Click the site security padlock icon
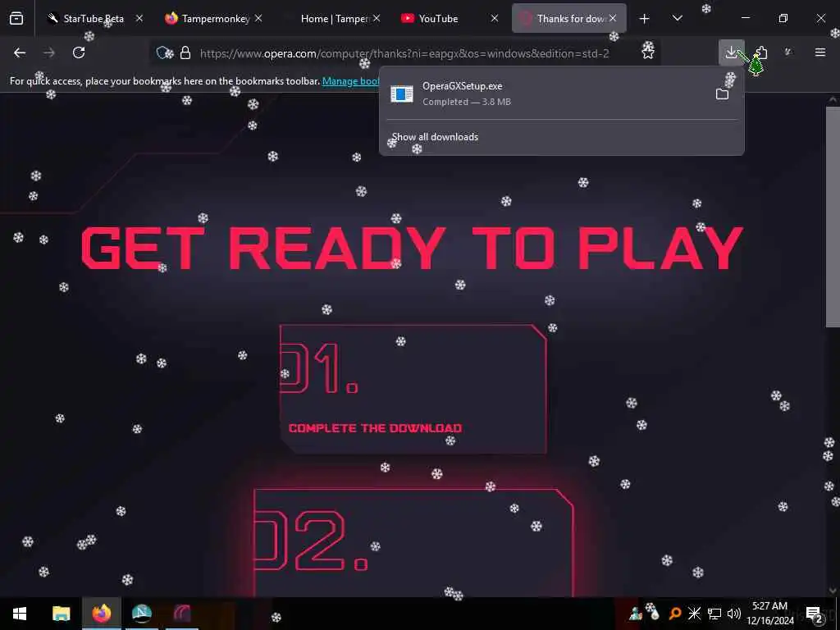Viewport: 840px width, 630px height. pos(185,52)
